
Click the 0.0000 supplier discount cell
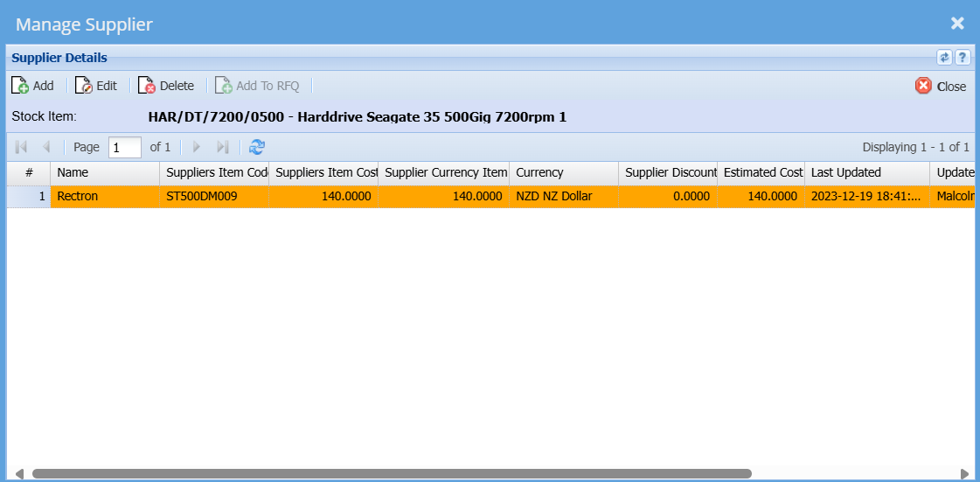tap(668, 196)
